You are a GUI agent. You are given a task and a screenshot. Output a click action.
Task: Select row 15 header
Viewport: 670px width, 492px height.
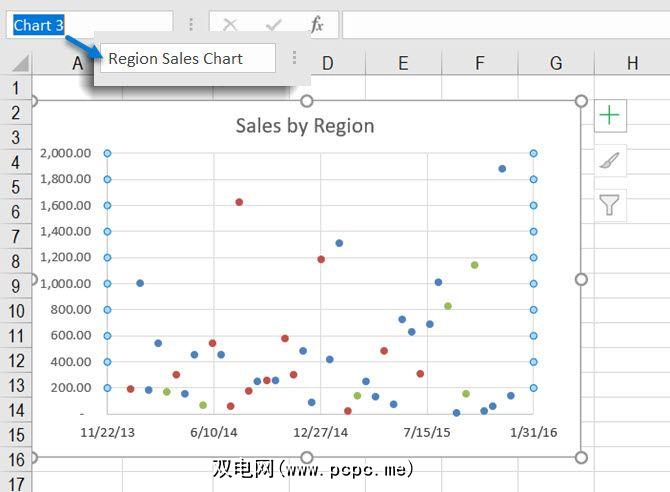[x=15, y=435]
